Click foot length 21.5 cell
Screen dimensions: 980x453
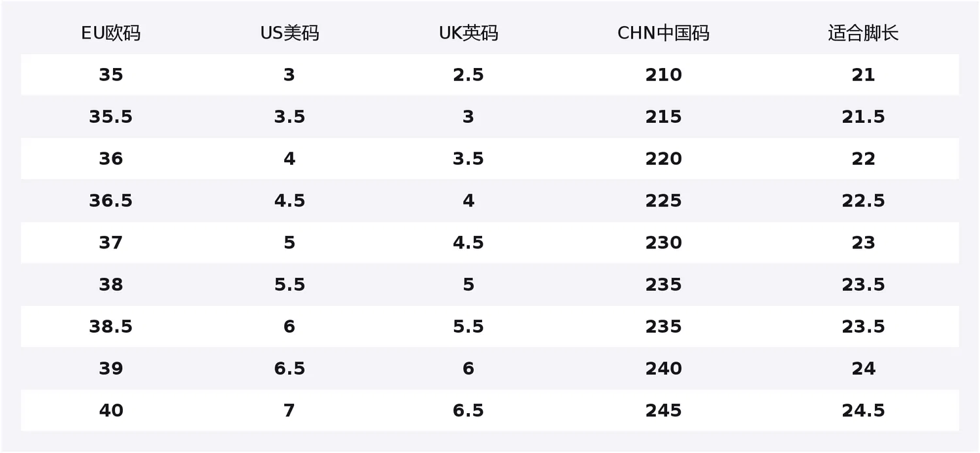(x=863, y=117)
